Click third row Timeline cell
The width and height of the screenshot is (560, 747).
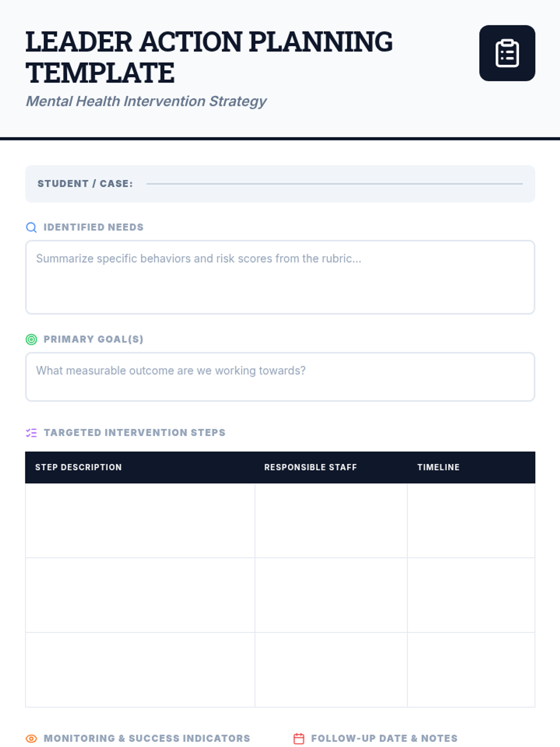pos(471,670)
